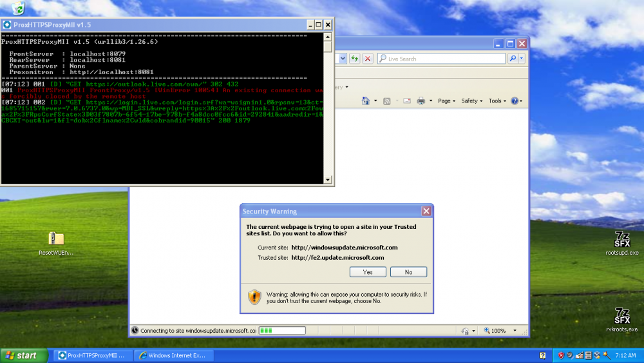Click the status bar connecting globe icon
The image size is (644, 363).
pos(135,330)
